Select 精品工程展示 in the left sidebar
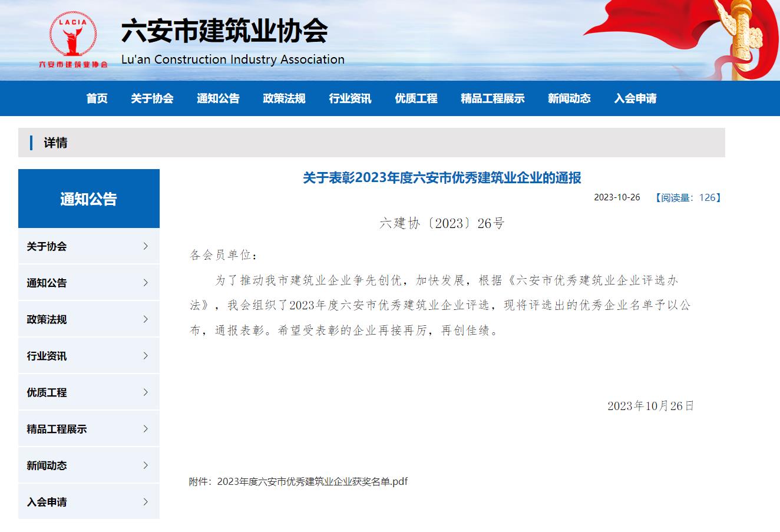The image size is (780, 532). click(x=89, y=429)
